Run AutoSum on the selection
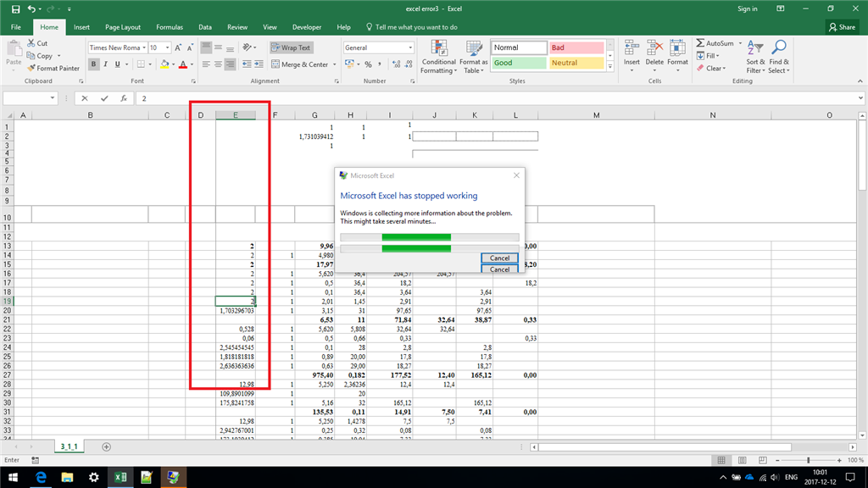Image resolution: width=868 pixels, height=488 pixels. click(715, 43)
